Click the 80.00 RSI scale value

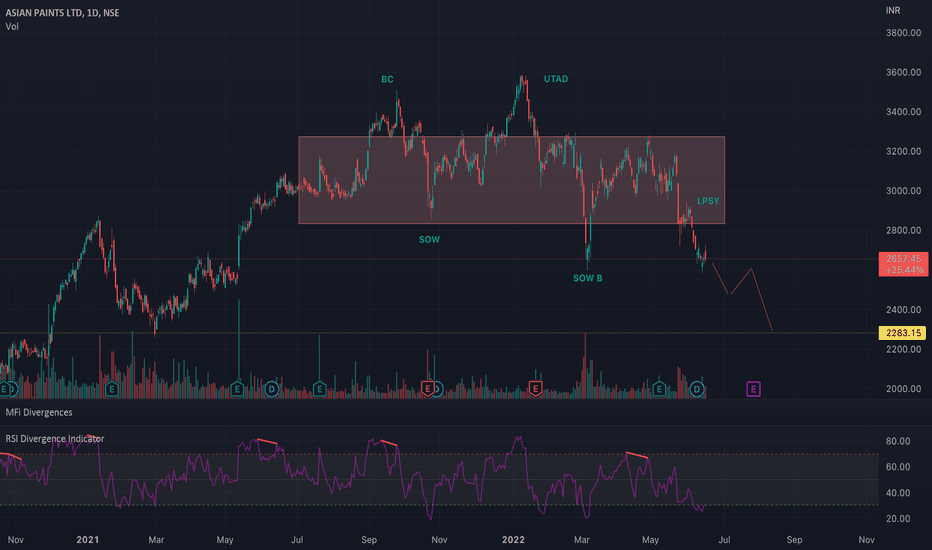[x=898, y=441]
